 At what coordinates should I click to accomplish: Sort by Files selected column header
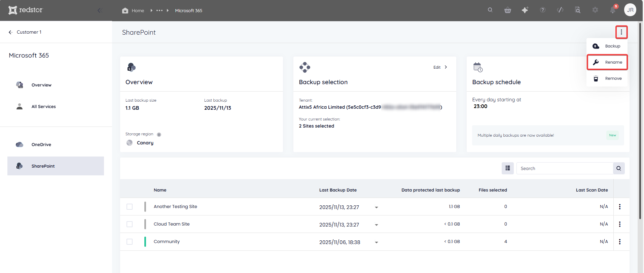pyautogui.click(x=493, y=190)
